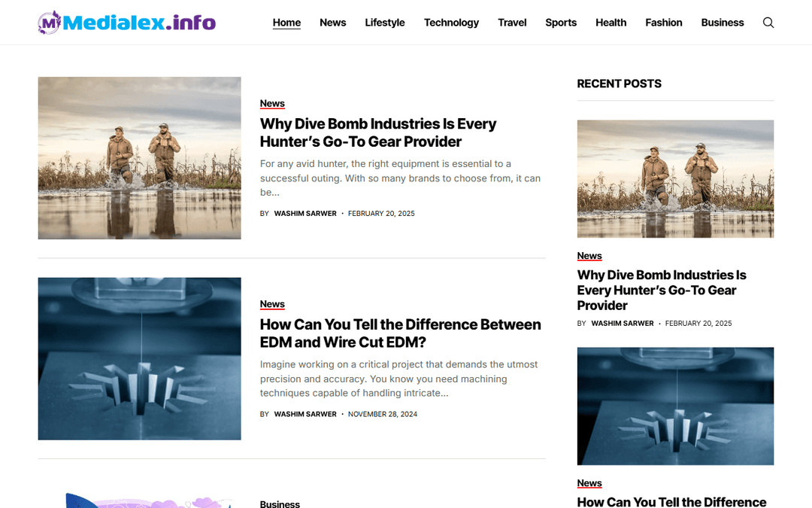This screenshot has width=812, height=508.
Task: Click 'February 20, 2025' date in Recent Posts
Action: pyautogui.click(x=698, y=323)
